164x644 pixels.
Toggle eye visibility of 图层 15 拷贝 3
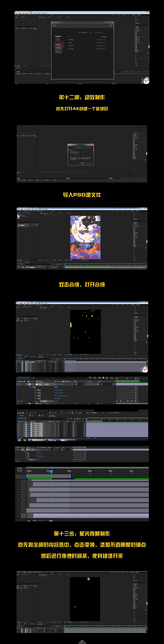click(x=18, y=384)
